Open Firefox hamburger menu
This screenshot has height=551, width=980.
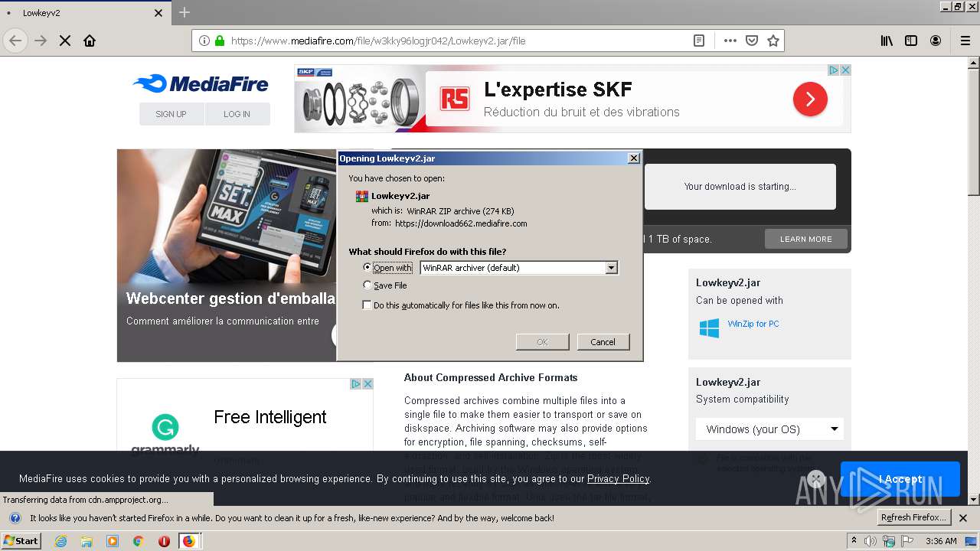tap(965, 41)
